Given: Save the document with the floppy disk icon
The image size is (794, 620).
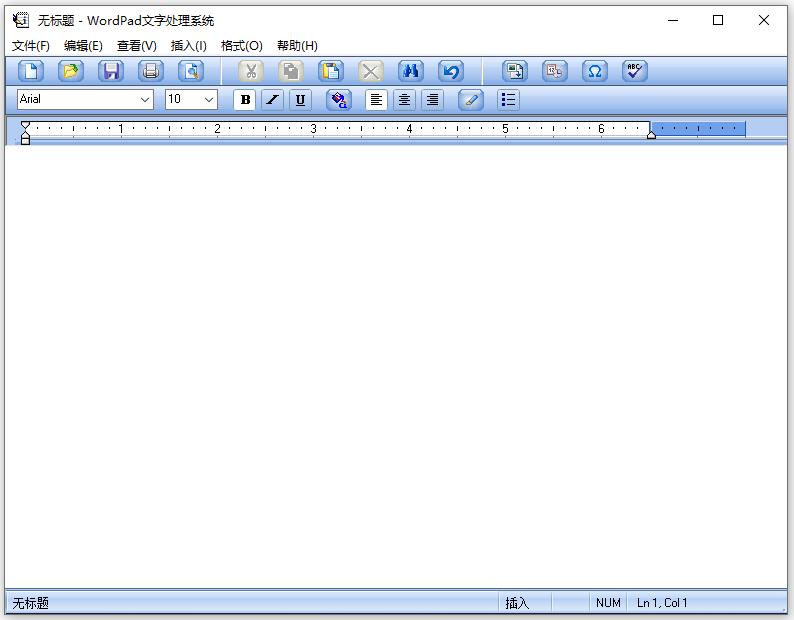Looking at the screenshot, I should pyautogui.click(x=111, y=71).
